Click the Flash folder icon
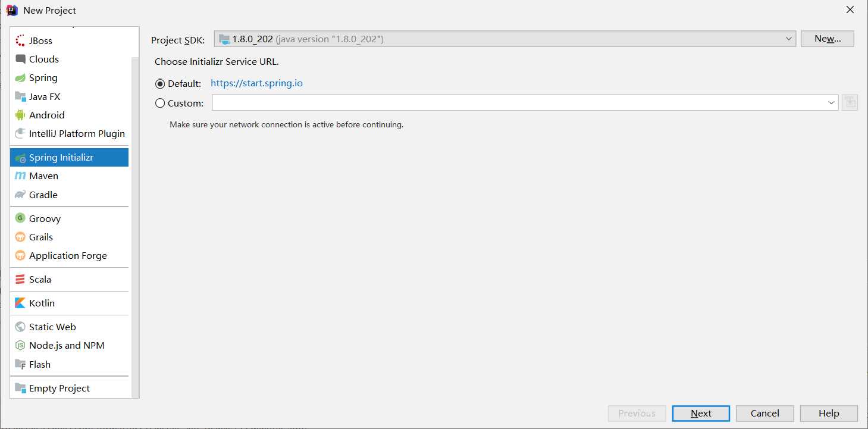This screenshot has height=429, width=868. (20, 364)
